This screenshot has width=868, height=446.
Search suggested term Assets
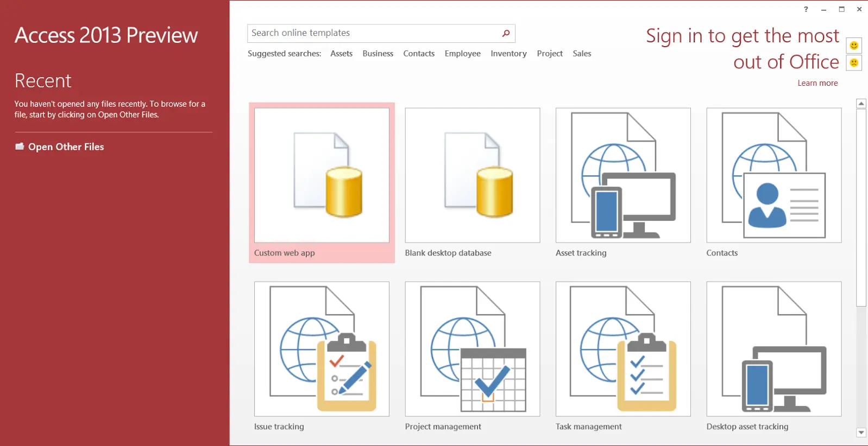coord(341,54)
